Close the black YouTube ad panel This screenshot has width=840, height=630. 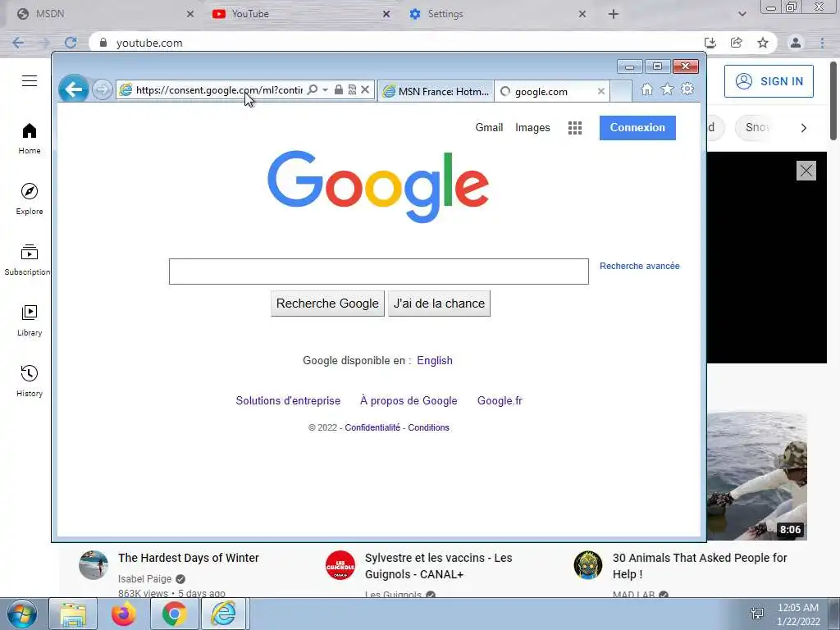pyautogui.click(x=806, y=171)
